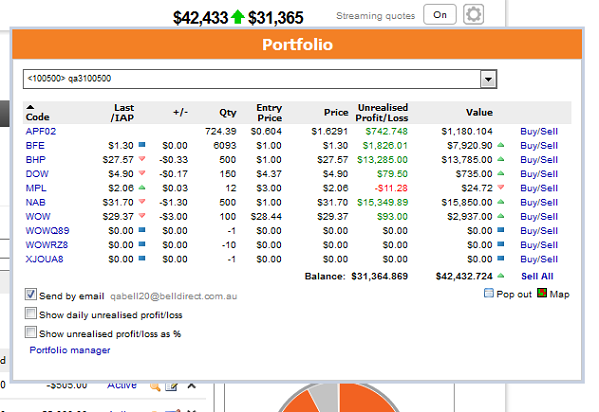Select BHP unrealised profit $13,285.00

coord(382,160)
